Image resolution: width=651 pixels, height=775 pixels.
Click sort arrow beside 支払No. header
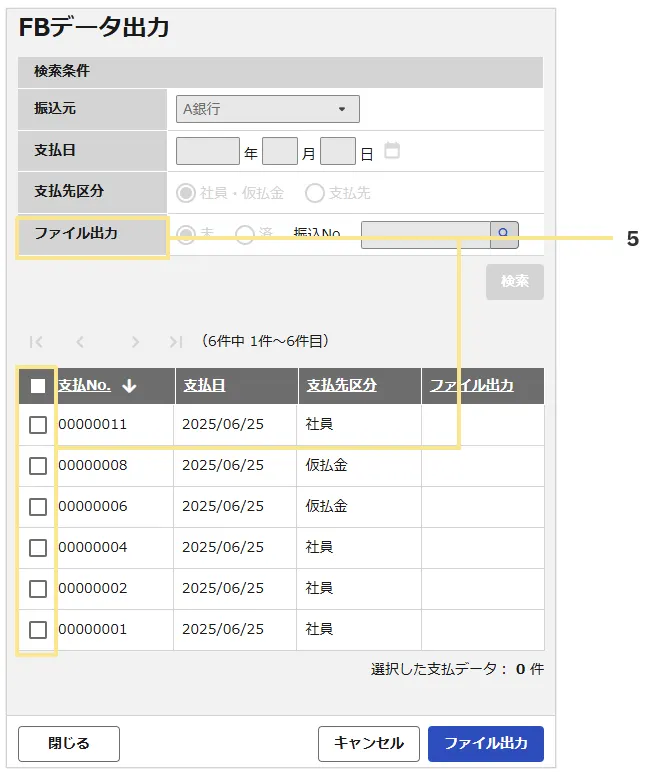pos(129,386)
